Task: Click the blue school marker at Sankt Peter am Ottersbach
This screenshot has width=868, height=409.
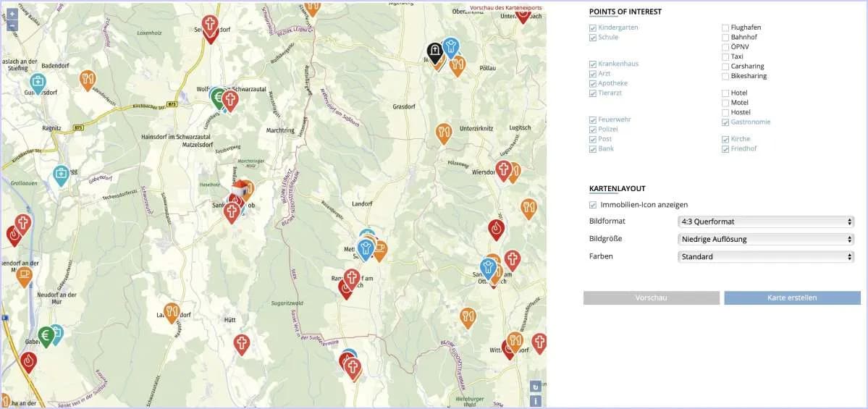Action: coord(488,269)
